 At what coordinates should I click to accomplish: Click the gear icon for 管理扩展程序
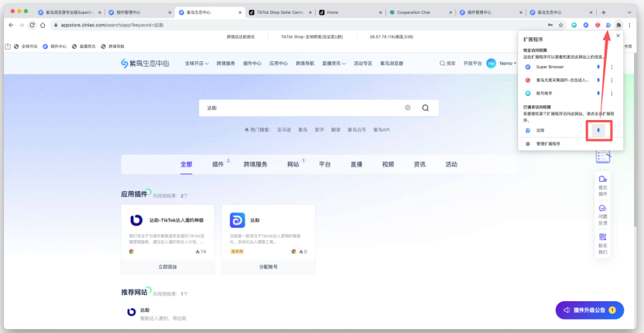(x=528, y=144)
